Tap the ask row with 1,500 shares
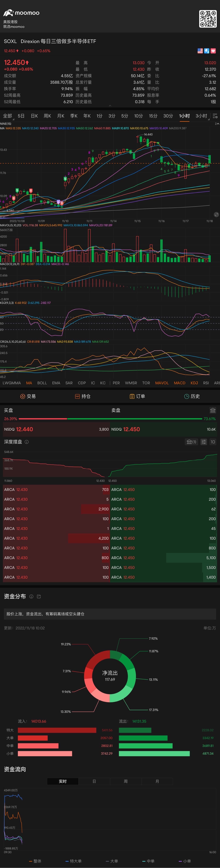 tap(164, 567)
